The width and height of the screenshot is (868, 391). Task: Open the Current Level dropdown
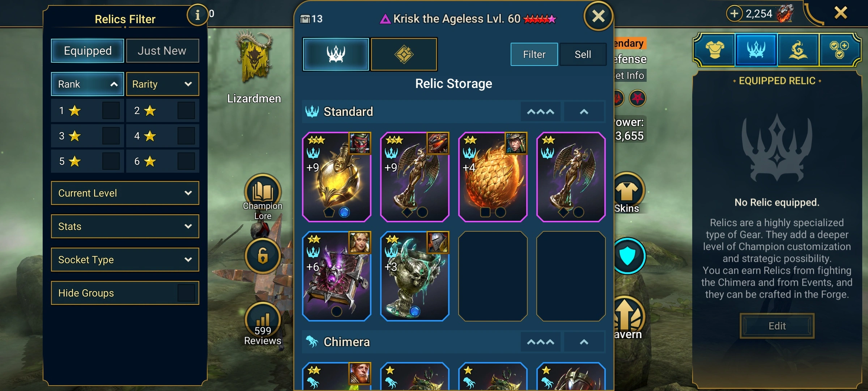(x=125, y=193)
